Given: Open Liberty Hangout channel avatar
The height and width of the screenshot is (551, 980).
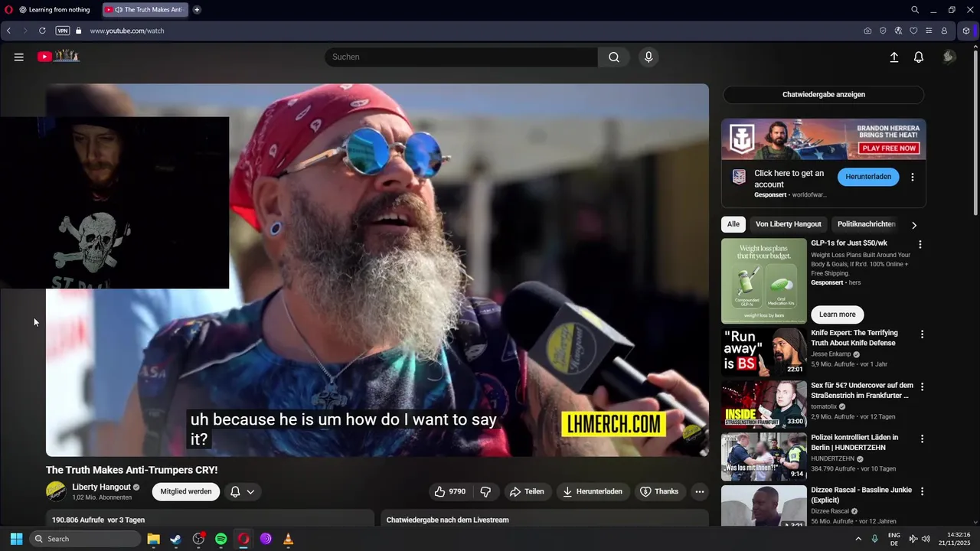Looking at the screenshot, I should 56,491.
